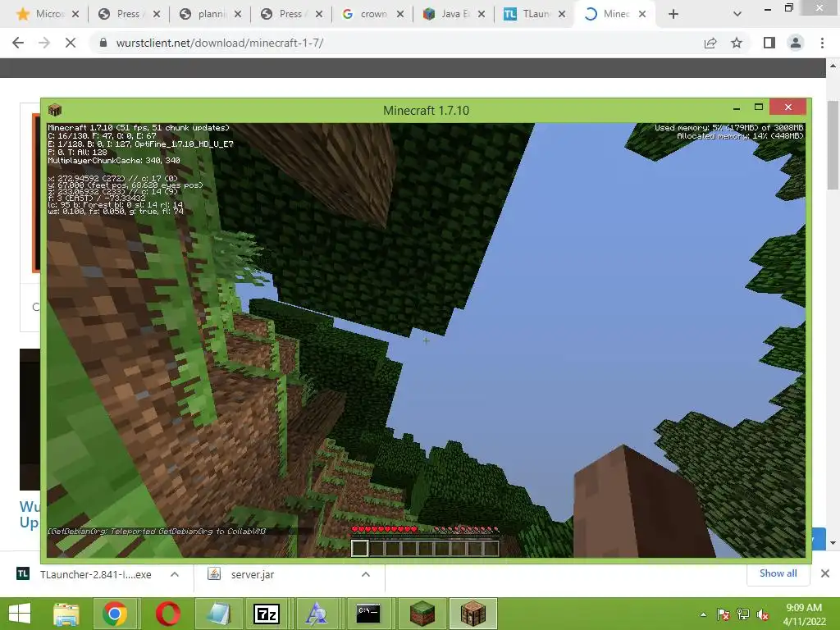Open server.jar download options arrow

pyautogui.click(x=366, y=574)
